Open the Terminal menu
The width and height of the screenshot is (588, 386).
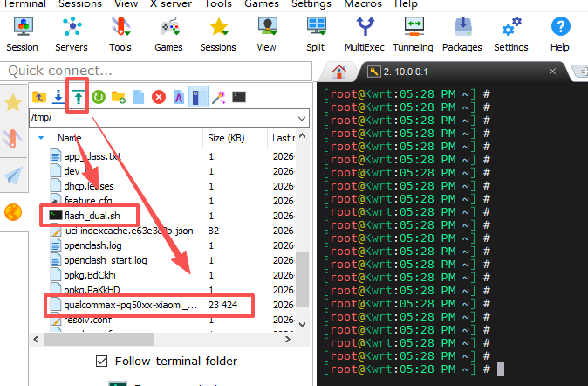24,3
